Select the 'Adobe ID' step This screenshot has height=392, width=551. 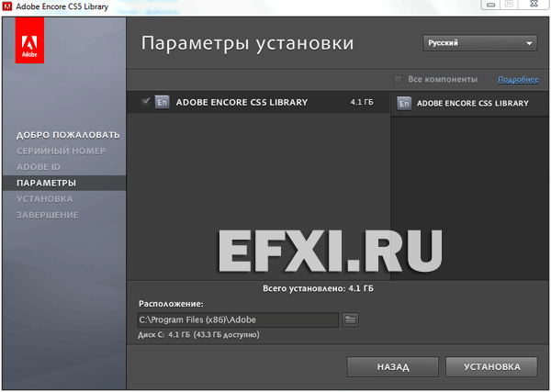pos(39,167)
